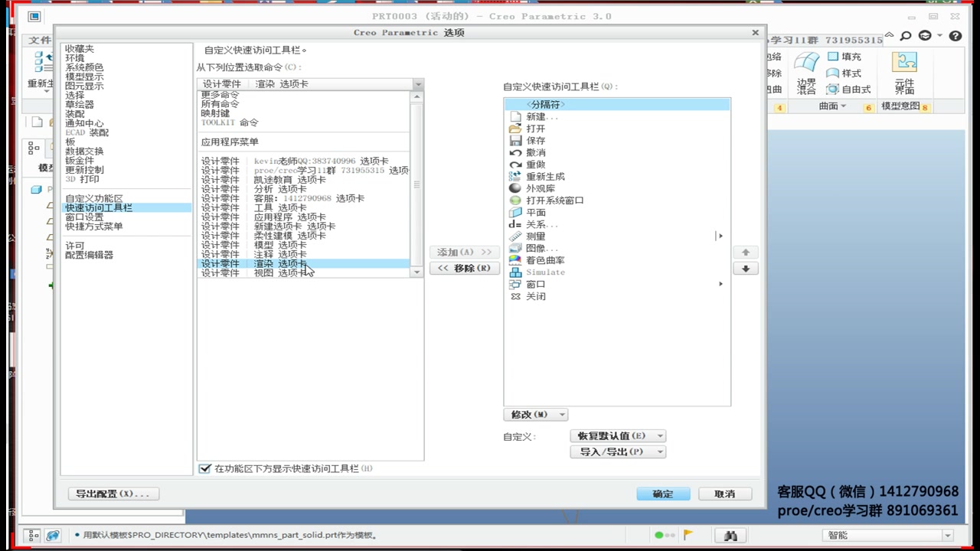Click scrollbar down arrow of command source list
Viewport: 980px width, 551px height.
point(416,272)
